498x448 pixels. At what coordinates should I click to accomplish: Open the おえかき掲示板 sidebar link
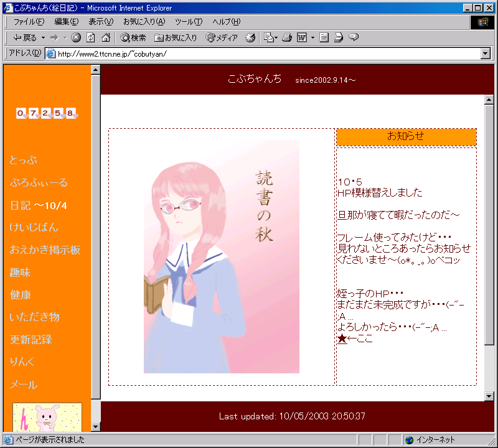click(x=45, y=250)
